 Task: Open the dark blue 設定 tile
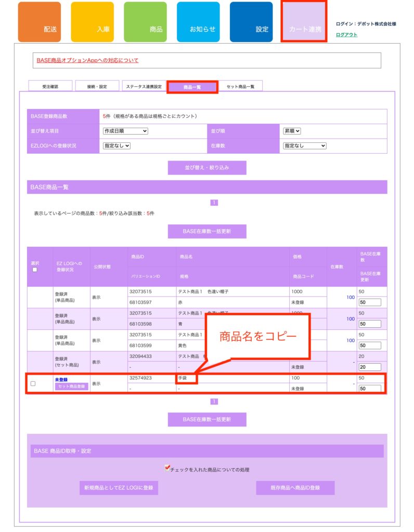(251, 22)
